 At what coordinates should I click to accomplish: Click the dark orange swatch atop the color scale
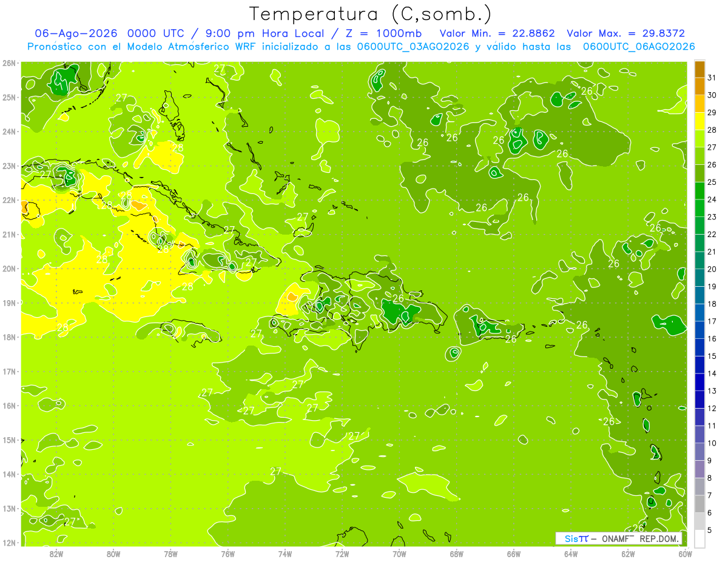click(699, 69)
